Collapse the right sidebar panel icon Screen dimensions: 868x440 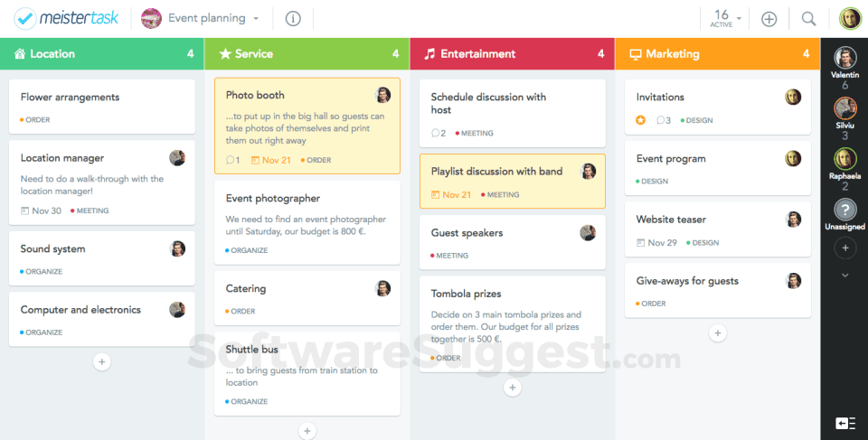pos(845,424)
